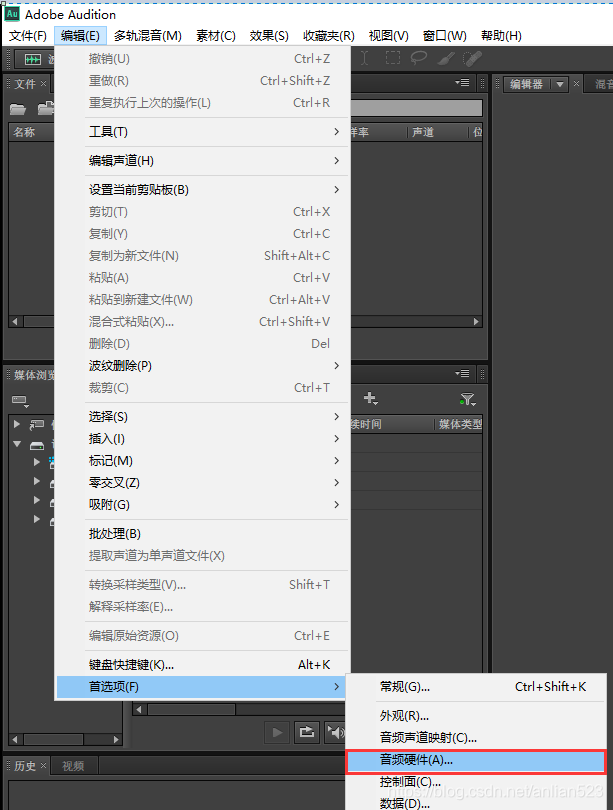Close the Editor panel tab
613x810 pixels.
pyautogui.click(x=576, y=83)
